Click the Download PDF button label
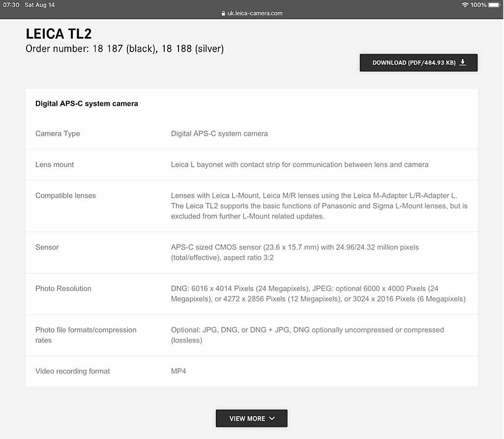Viewport: 504px width, 439px height. coord(414,63)
